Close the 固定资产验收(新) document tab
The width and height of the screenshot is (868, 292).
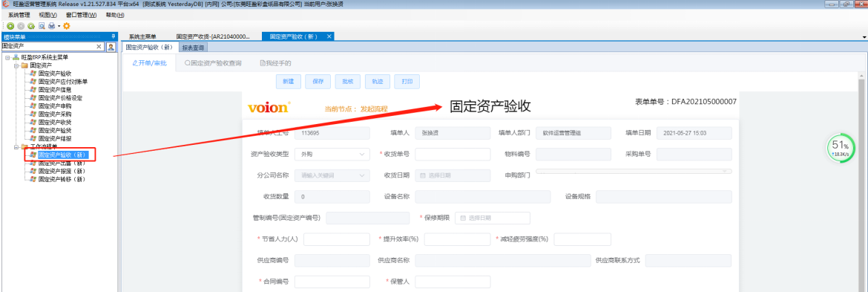point(329,36)
